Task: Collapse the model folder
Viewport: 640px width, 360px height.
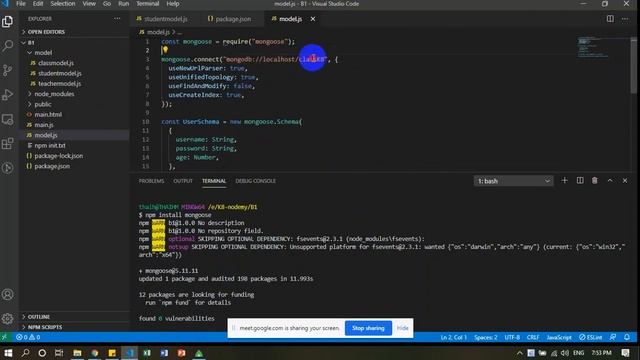Action: [x=43, y=53]
